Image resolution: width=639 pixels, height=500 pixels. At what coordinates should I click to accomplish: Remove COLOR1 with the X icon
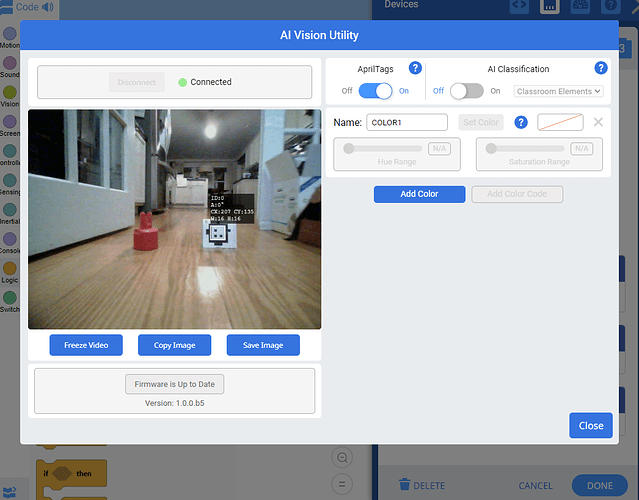[598, 122]
